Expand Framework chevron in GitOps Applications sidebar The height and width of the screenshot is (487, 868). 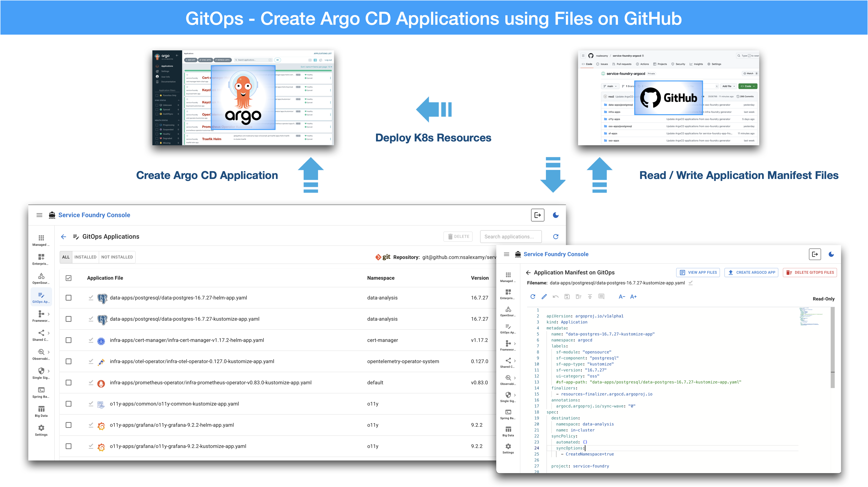(49, 314)
